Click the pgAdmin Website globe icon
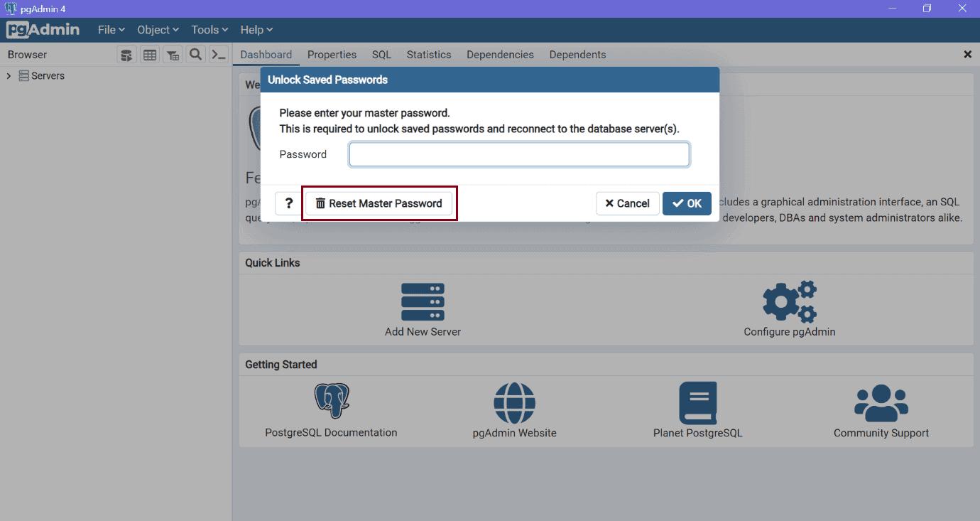The width and height of the screenshot is (980, 521). click(x=514, y=402)
